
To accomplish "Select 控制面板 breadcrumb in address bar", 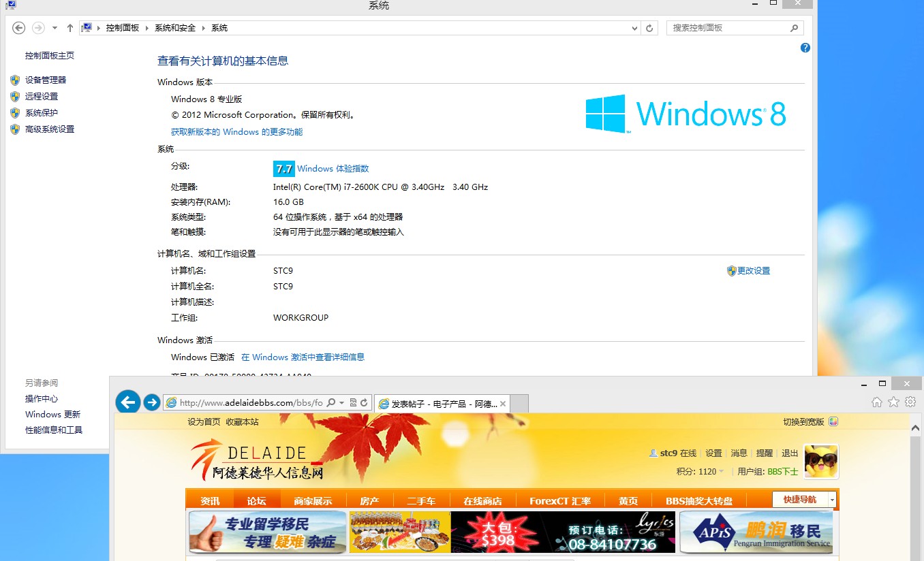I will pos(123,28).
